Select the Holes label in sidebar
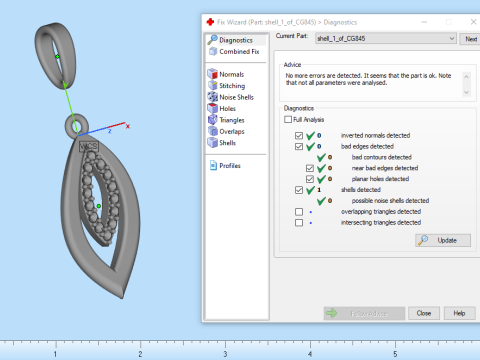The image size is (480, 360). point(228,108)
